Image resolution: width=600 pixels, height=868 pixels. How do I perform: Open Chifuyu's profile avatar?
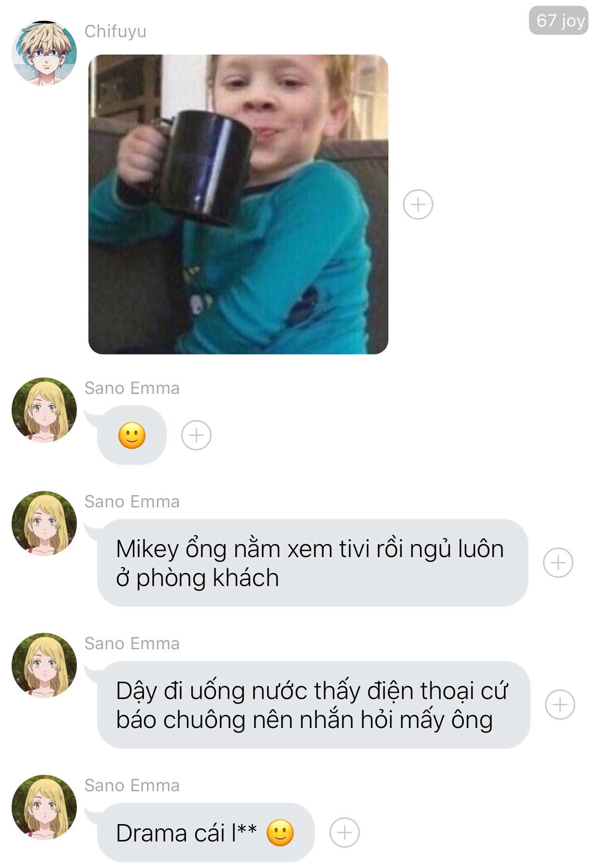44,53
